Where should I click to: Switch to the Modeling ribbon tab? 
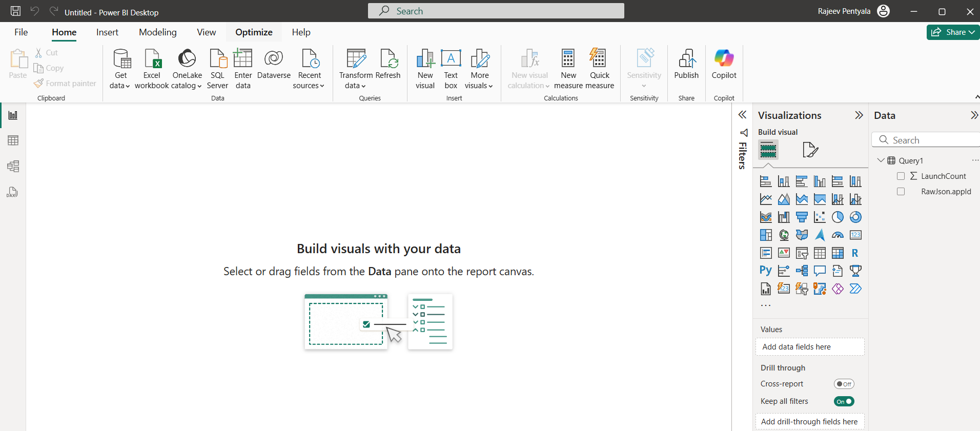(157, 32)
